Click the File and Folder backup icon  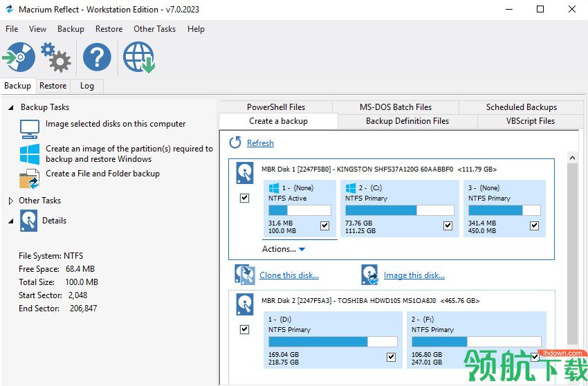click(30, 178)
